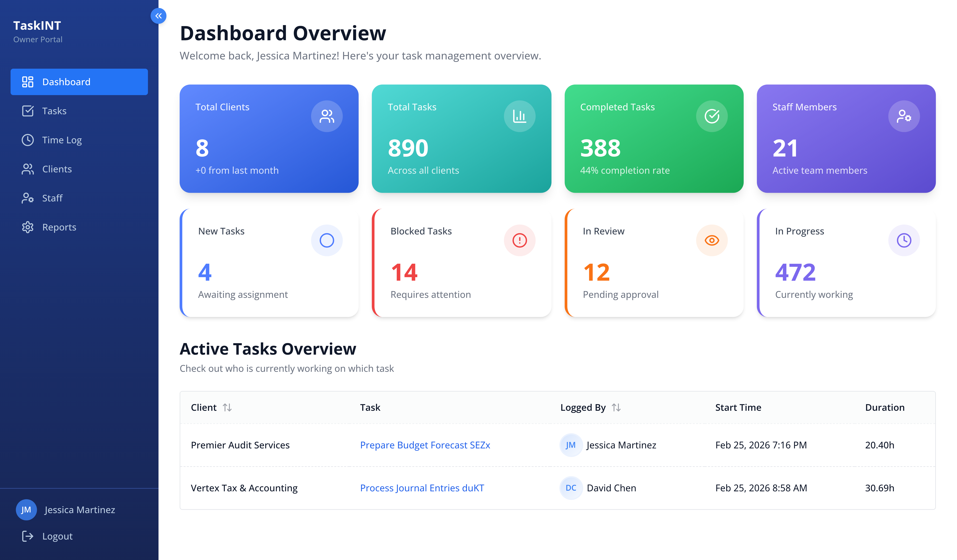Open the Staff section
The image size is (957, 560).
pos(79,198)
